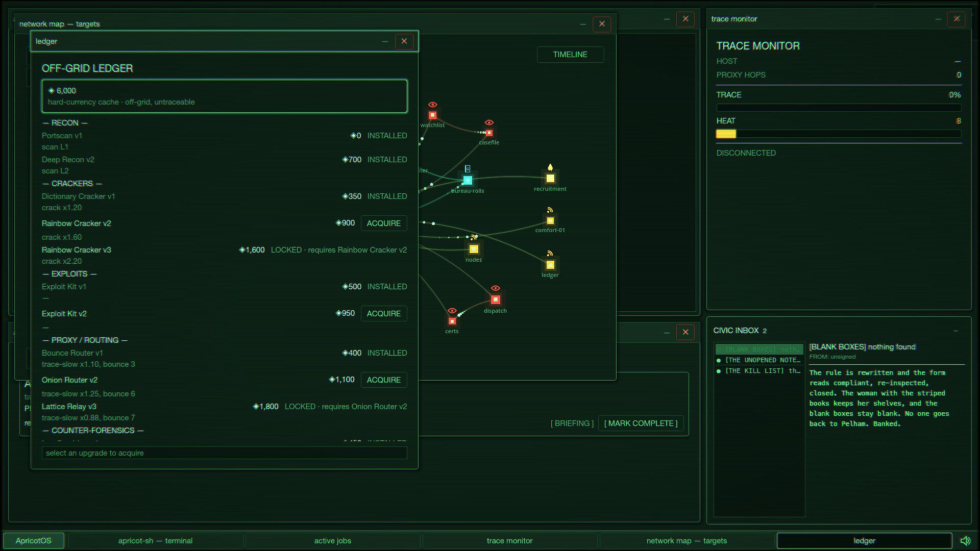Screen dimensions: 980x551
Task: Acquire Exploit Kit v2 upgrade
Action: tap(384, 314)
